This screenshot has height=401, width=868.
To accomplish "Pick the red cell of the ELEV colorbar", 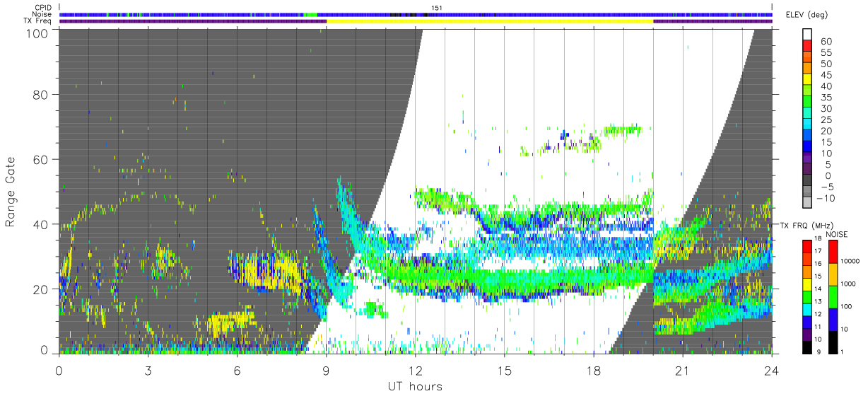I will (808, 45).
